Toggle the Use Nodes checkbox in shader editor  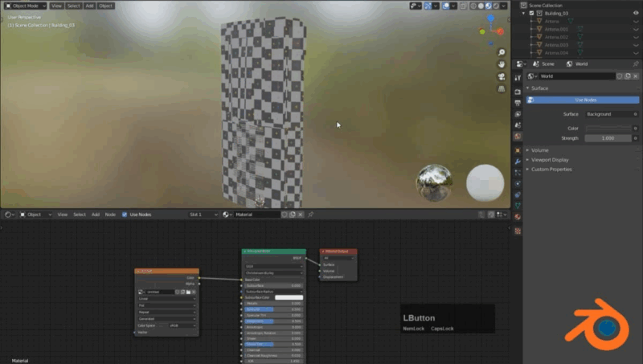click(125, 215)
